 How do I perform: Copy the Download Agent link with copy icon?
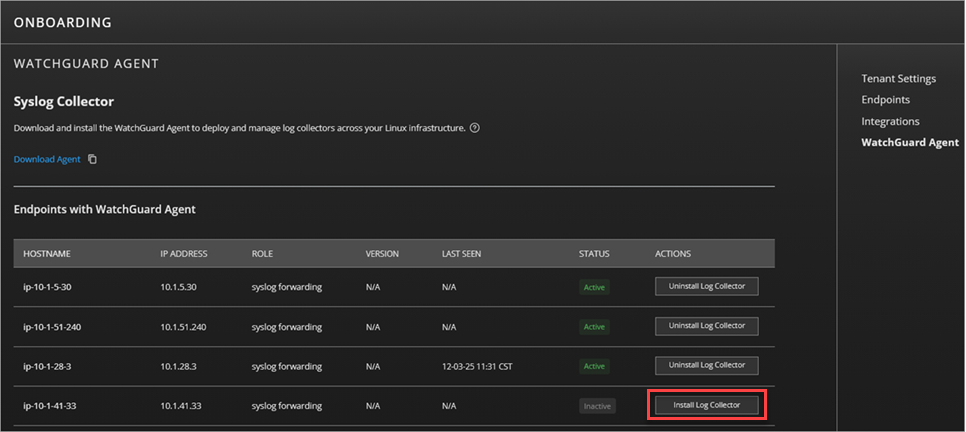(x=92, y=159)
